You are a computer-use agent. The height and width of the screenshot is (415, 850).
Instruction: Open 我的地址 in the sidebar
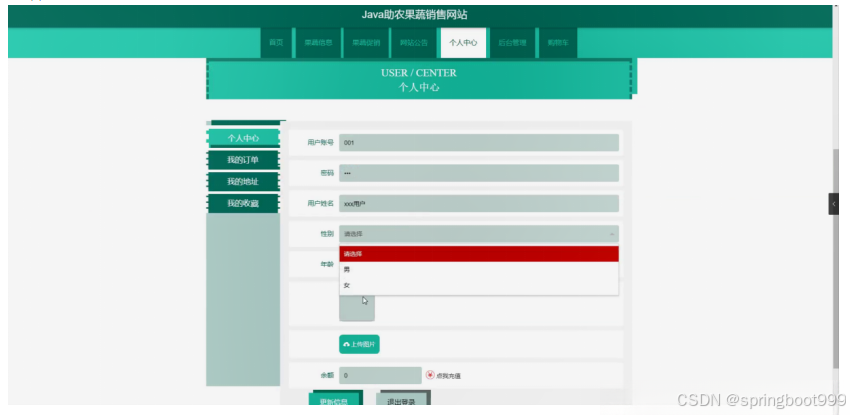[243, 181]
